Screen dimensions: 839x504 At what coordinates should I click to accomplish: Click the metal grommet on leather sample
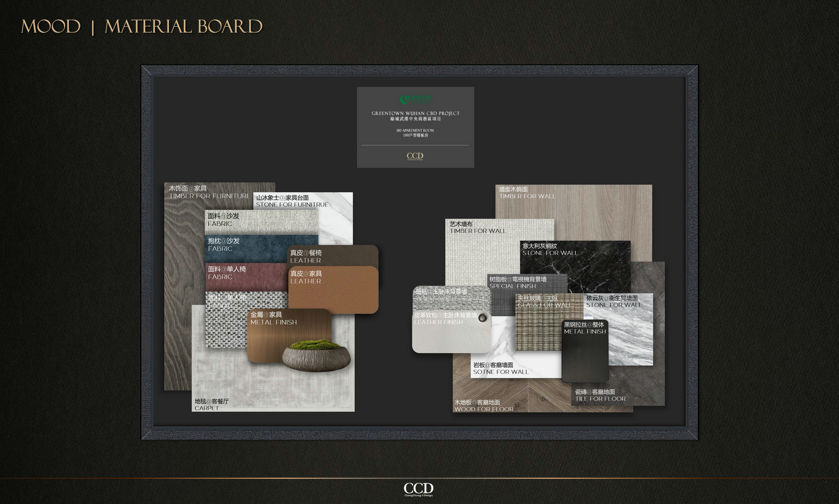point(483,318)
